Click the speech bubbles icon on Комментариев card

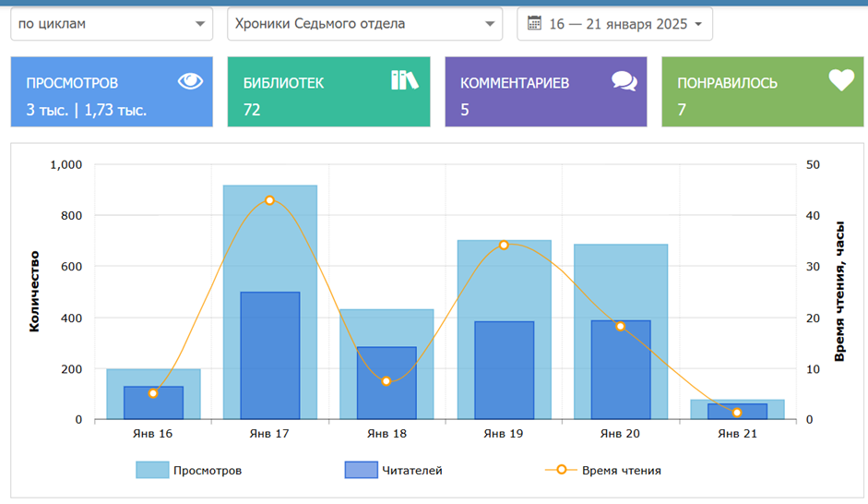pyautogui.click(x=624, y=81)
